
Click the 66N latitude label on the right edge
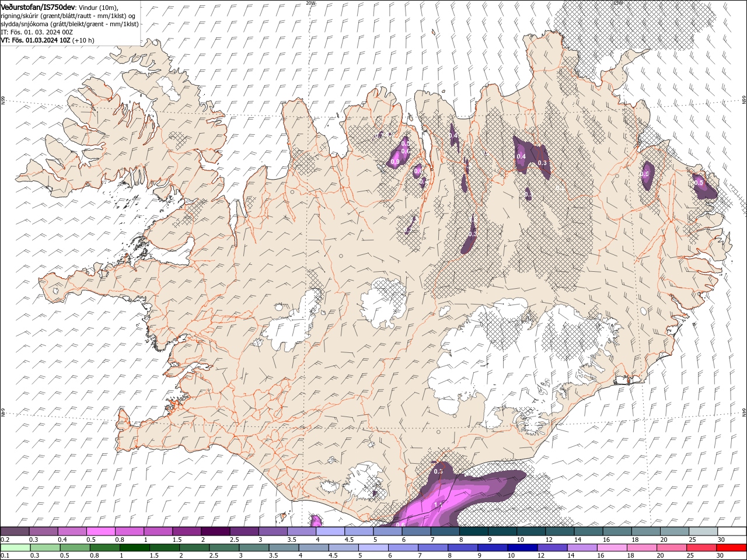(744, 100)
